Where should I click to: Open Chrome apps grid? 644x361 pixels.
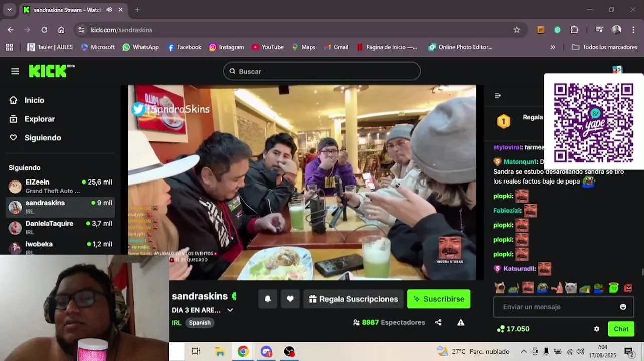(10, 47)
